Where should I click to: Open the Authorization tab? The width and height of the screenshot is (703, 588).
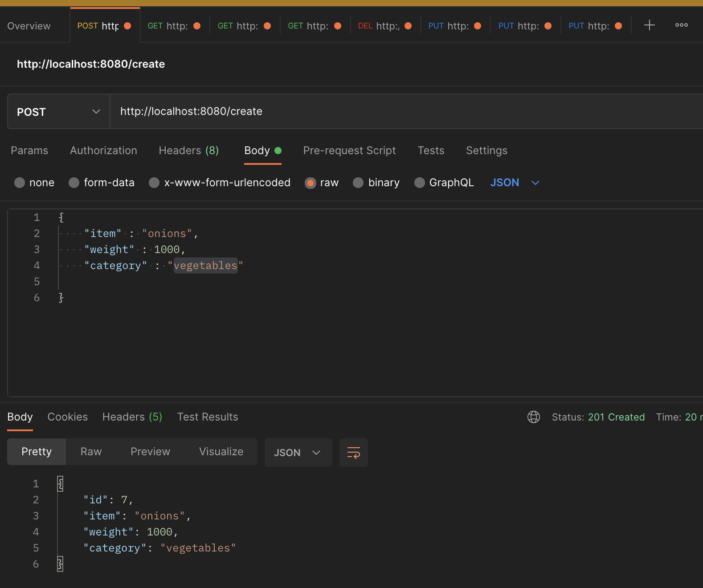tap(103, 151)
